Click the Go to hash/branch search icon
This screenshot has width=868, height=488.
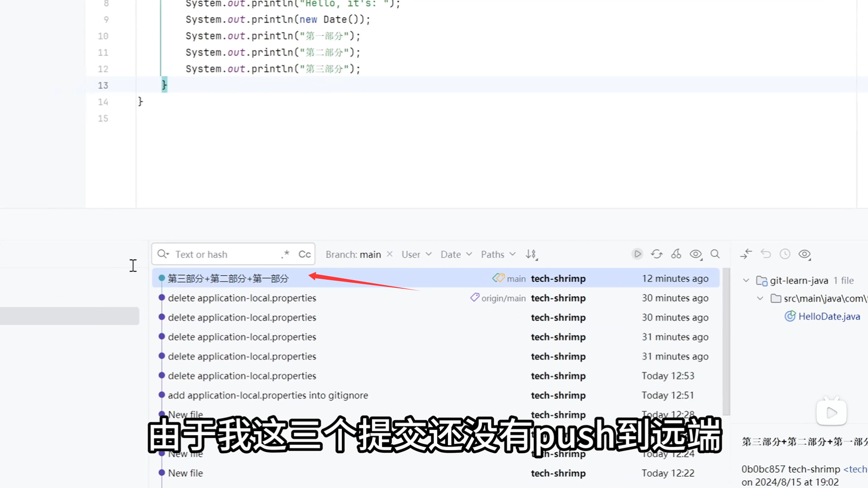click(715, 254)
